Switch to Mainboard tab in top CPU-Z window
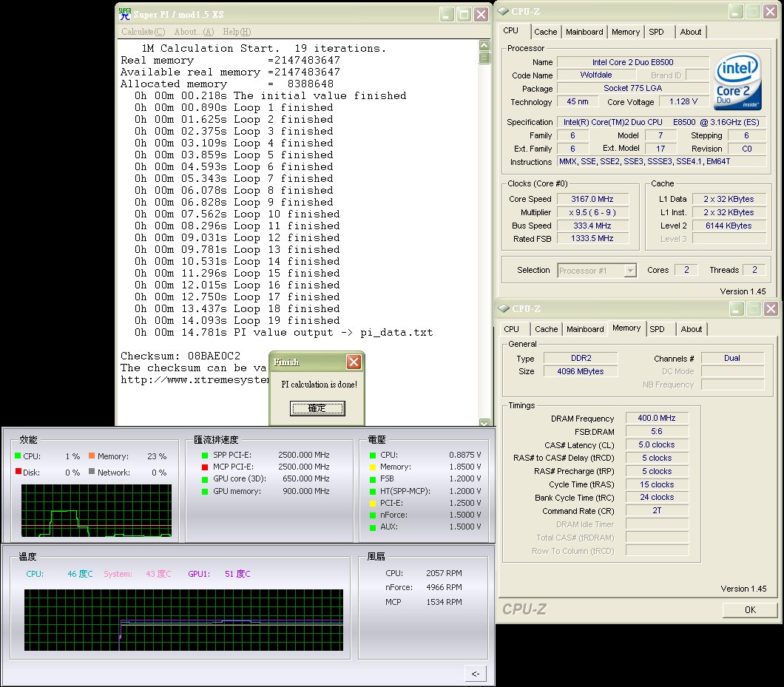This screenshot has height=687, width=784. point(584,32)
